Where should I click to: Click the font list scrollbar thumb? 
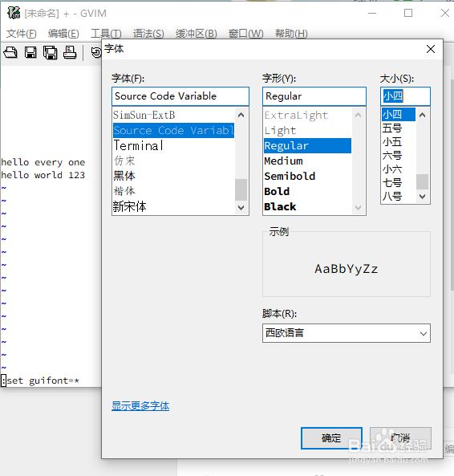241,189
